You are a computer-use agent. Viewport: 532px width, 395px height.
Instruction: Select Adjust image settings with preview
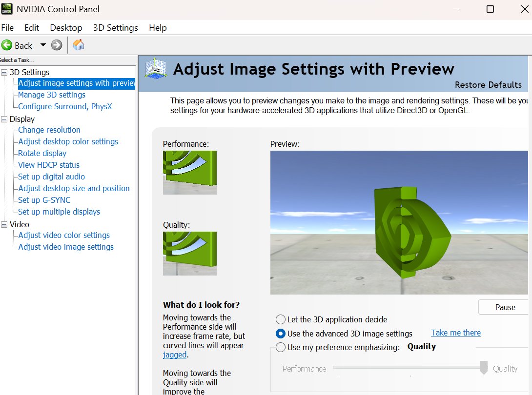77,83
